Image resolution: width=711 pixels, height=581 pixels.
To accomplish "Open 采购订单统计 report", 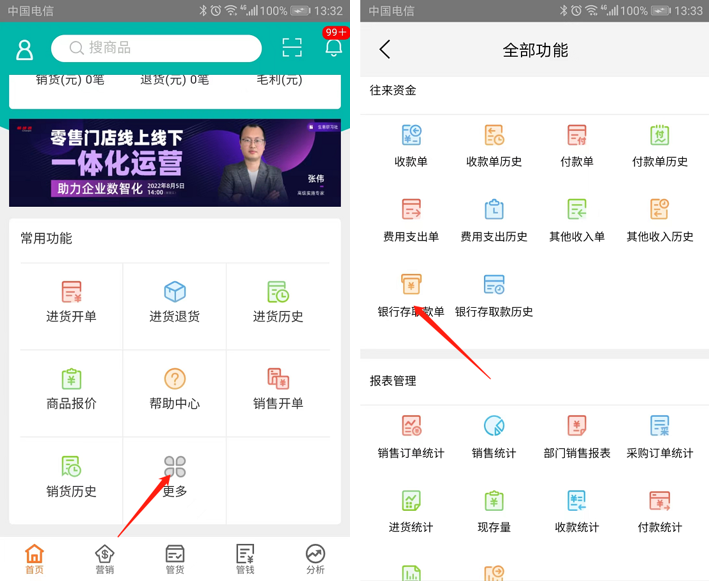I will click(x=660, y=437).
